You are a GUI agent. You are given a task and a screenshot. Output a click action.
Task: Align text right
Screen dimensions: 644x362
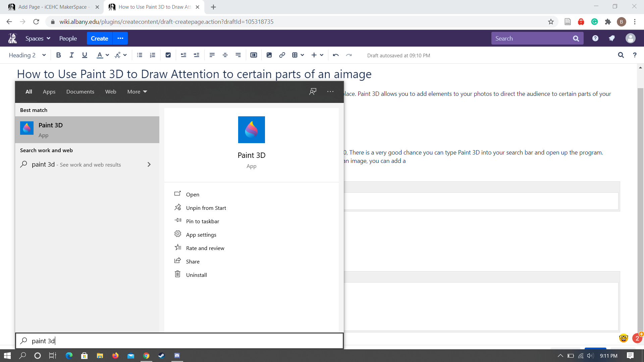coord(238,55)
